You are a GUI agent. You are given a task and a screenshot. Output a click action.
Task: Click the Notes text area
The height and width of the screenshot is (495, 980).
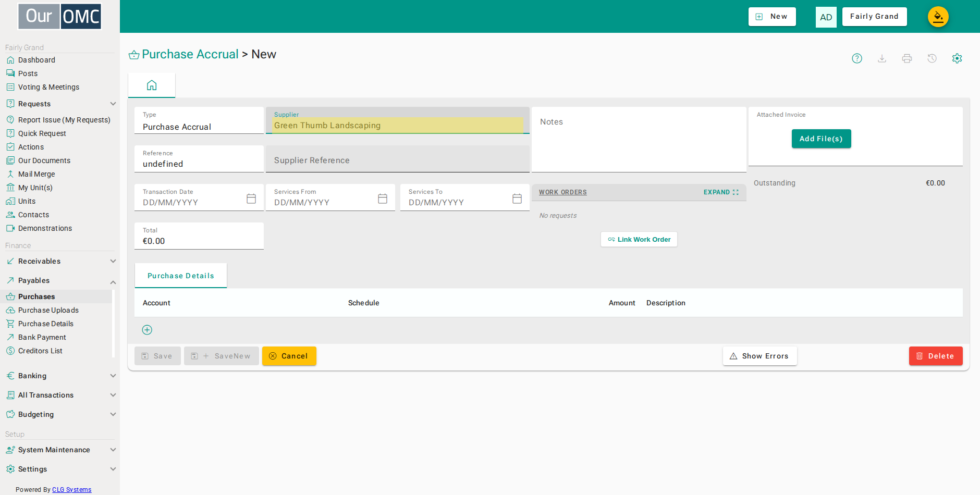[x=639, y=140]
